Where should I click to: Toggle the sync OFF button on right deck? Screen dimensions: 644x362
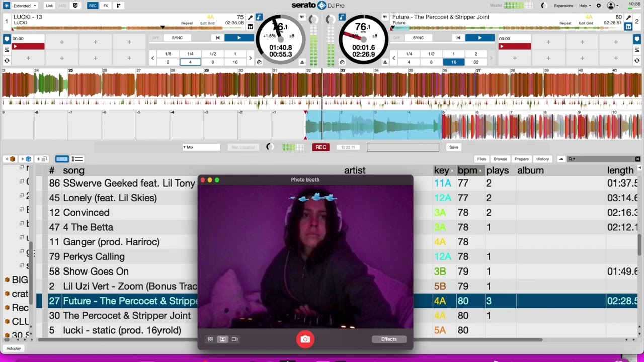(x=396, y=38)
